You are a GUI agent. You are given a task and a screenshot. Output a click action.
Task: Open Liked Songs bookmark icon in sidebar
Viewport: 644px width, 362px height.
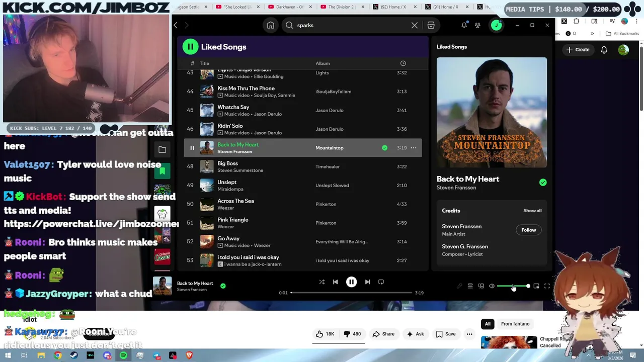(162, 171)
